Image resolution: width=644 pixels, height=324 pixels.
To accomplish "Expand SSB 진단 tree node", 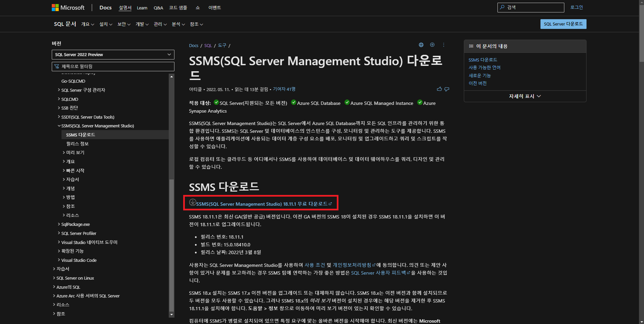I will click(59, 108).
